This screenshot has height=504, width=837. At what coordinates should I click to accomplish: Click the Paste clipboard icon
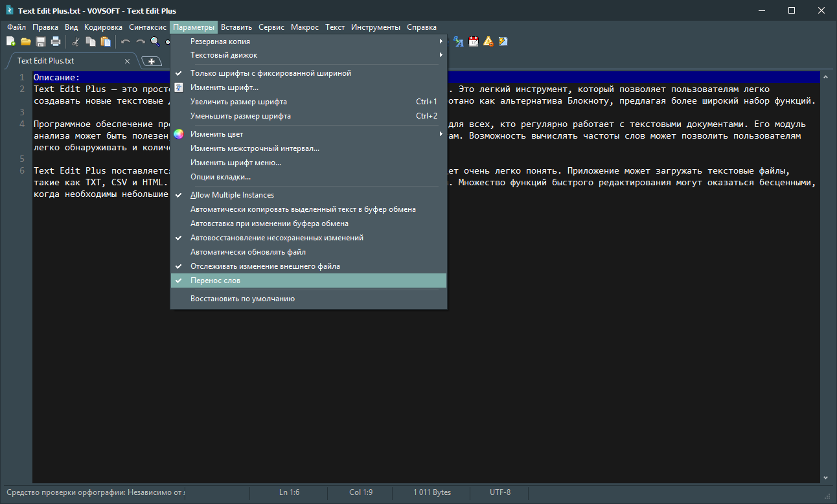[x=106, y=41]
